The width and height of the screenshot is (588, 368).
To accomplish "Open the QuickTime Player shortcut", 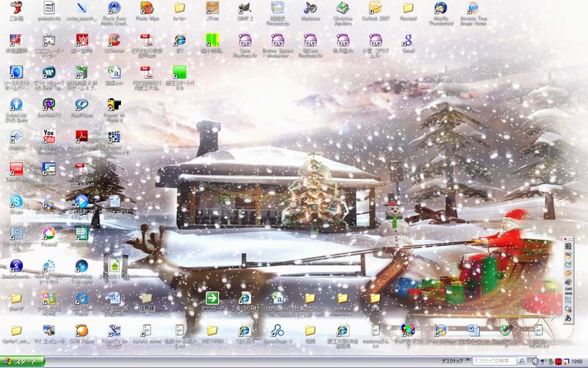I will coord(82,299).
